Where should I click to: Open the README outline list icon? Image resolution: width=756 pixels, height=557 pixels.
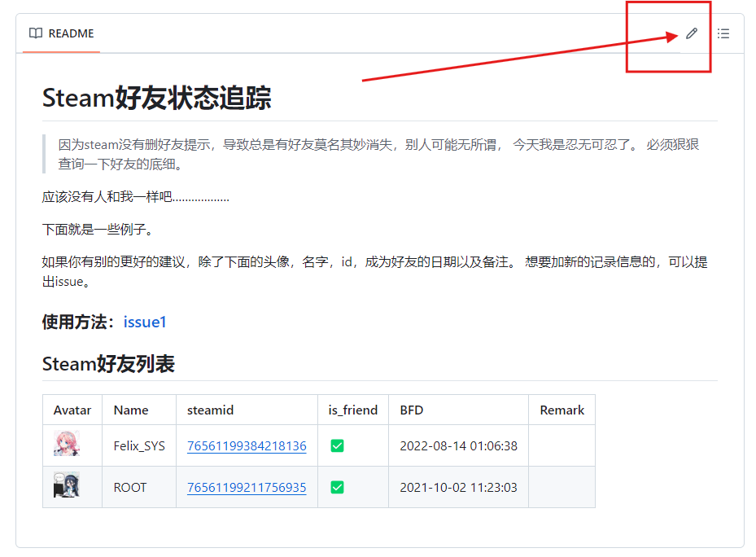click(x=723, y=33)
